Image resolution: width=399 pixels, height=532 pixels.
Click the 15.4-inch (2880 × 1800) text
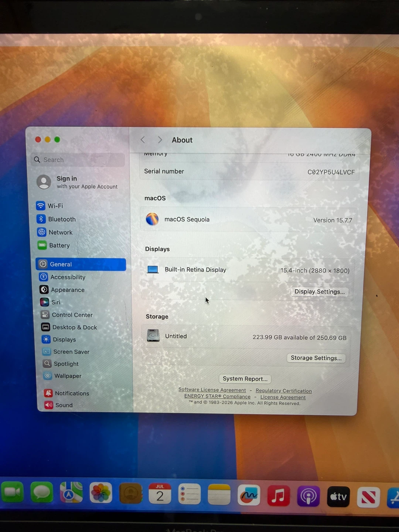[x=315, y=270]
